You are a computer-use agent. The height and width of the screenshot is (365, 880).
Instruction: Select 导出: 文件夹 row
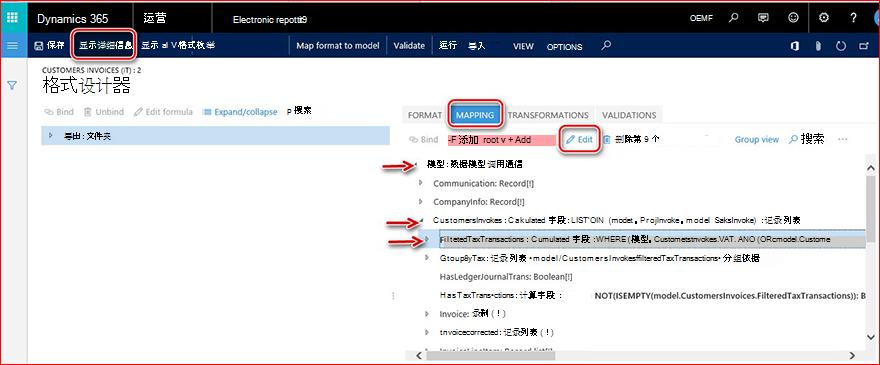(x=216, y=135)
